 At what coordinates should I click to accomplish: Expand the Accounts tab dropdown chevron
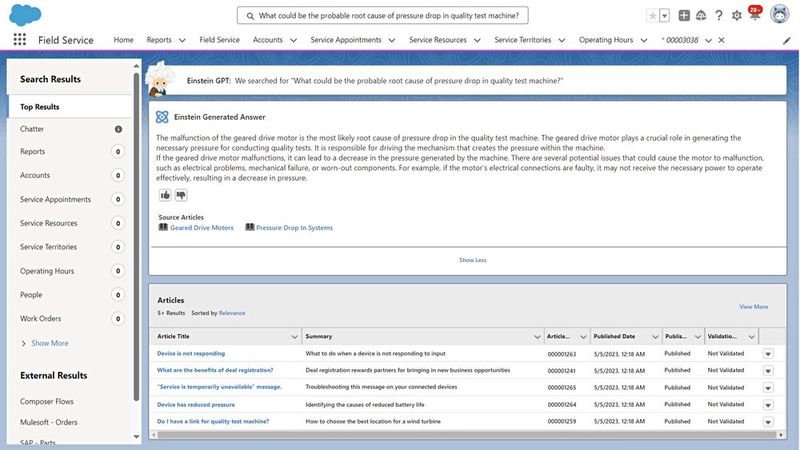[x=293, y=40]
